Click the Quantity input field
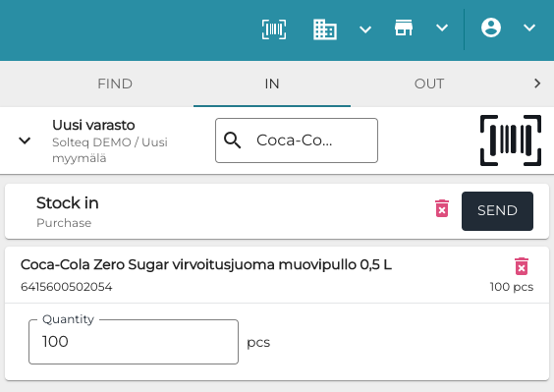 point(134,342)
